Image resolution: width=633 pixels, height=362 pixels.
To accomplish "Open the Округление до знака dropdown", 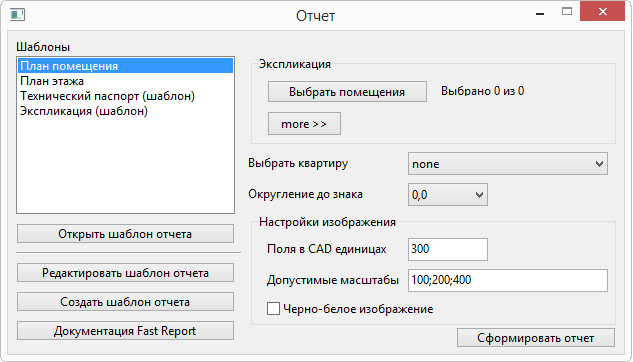I will pos(448,195).
